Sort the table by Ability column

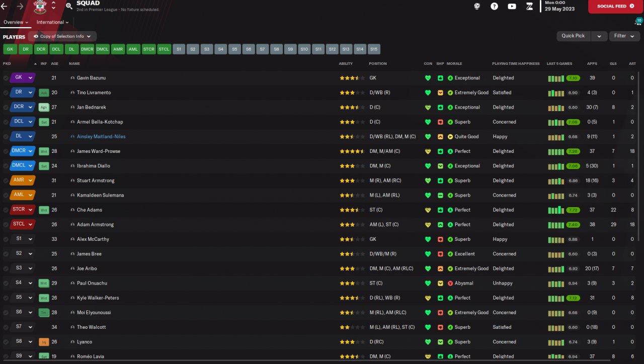[x=346, y=64]
